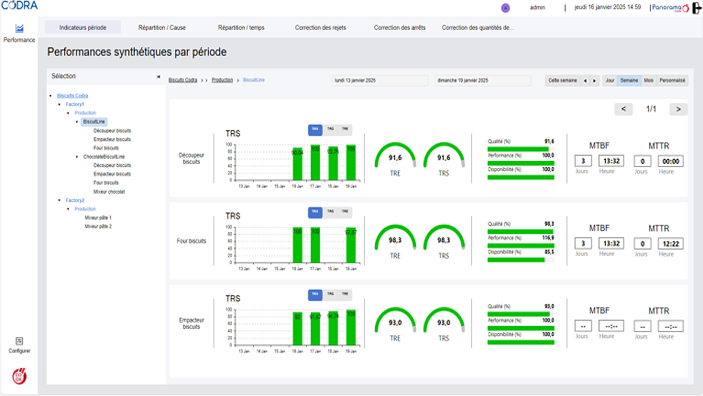Select Personnalisé period option

click(672, 81)
